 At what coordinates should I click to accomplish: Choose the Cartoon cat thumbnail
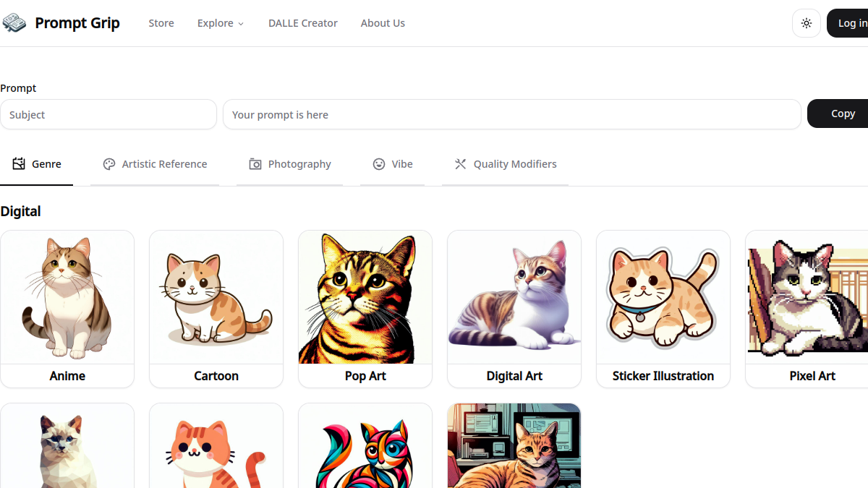point(216,297)
